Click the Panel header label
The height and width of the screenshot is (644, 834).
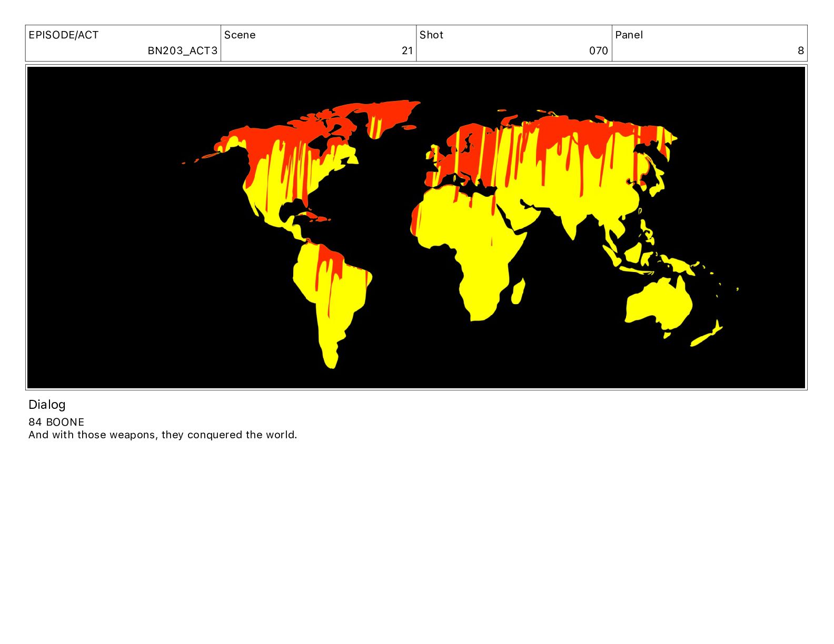pyautogui.click(x=629, y=35)
